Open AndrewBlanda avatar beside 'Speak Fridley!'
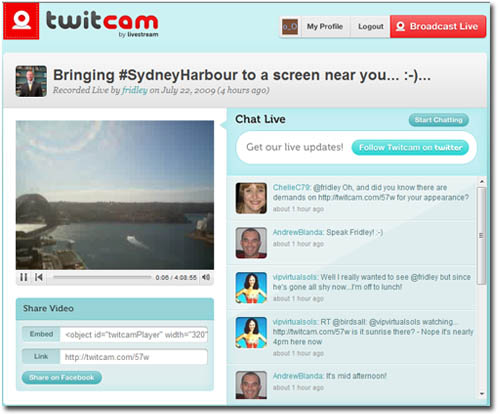 251,243
